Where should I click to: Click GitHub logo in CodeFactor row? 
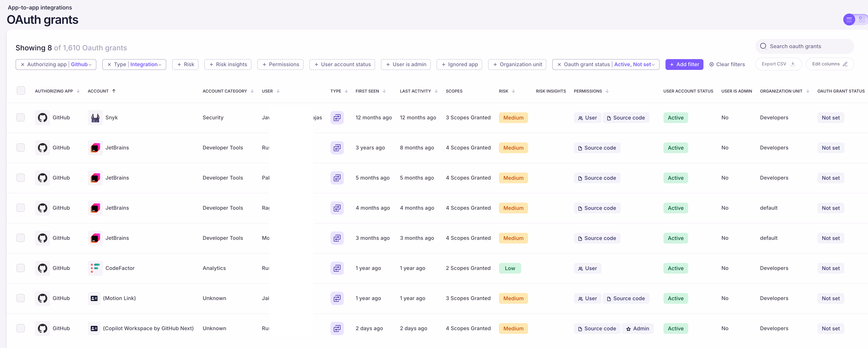pos(42,268)
